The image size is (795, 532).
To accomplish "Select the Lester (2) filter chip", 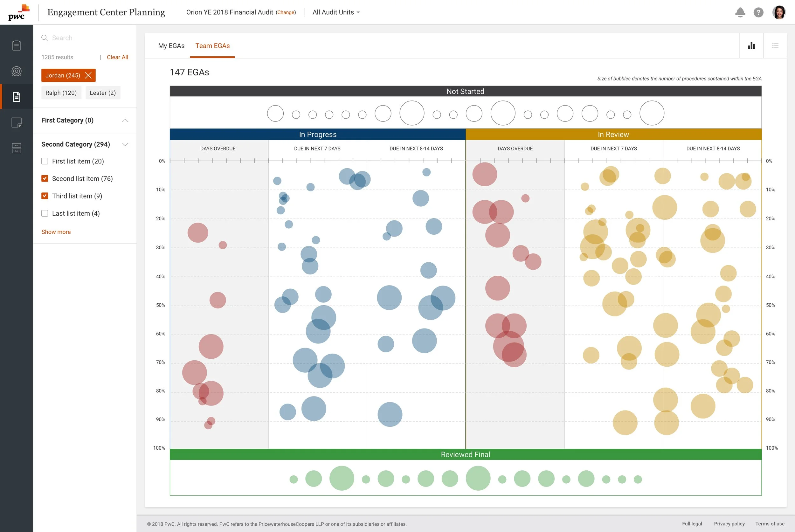I will pyautogui.click(x=103, y=93).
